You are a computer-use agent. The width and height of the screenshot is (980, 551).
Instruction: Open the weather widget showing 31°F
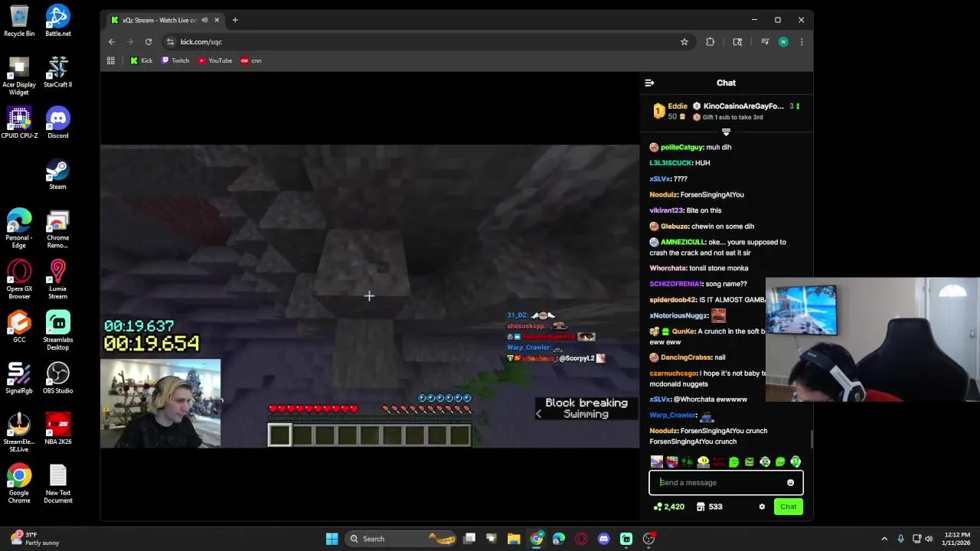pyautogui.click(x=34, y=539)
